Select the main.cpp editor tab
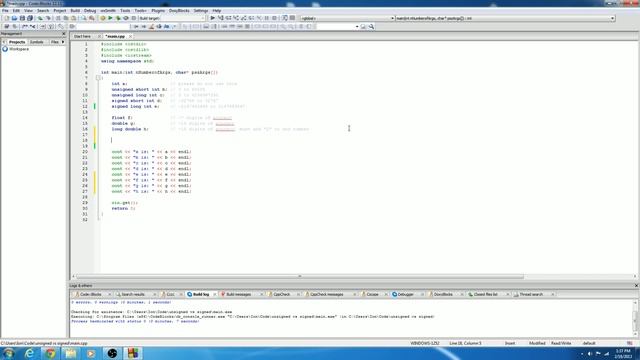640x360 pixels. [x=116, y=36]
